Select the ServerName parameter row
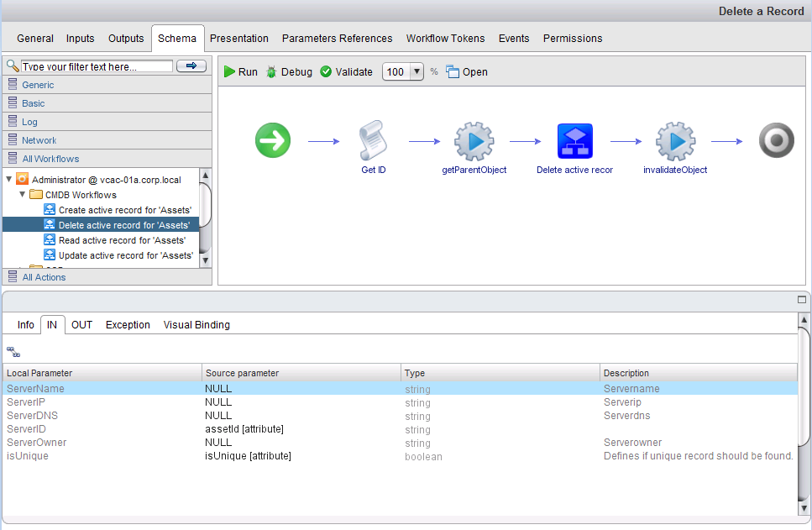 pos(400,388)
